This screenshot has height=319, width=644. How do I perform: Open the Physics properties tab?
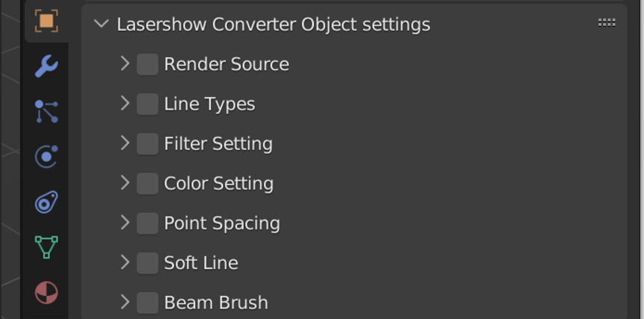coord(46,157)
